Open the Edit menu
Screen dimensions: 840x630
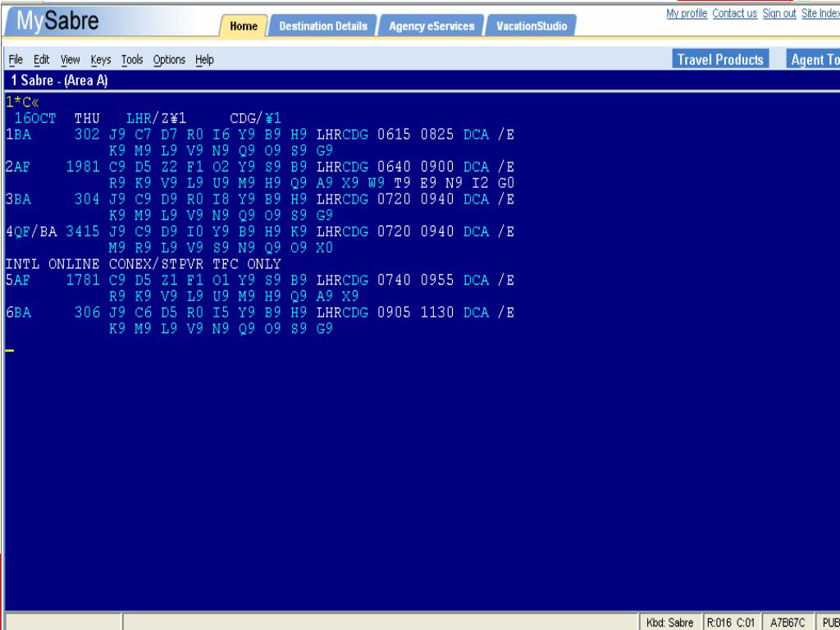coord(41,59)
